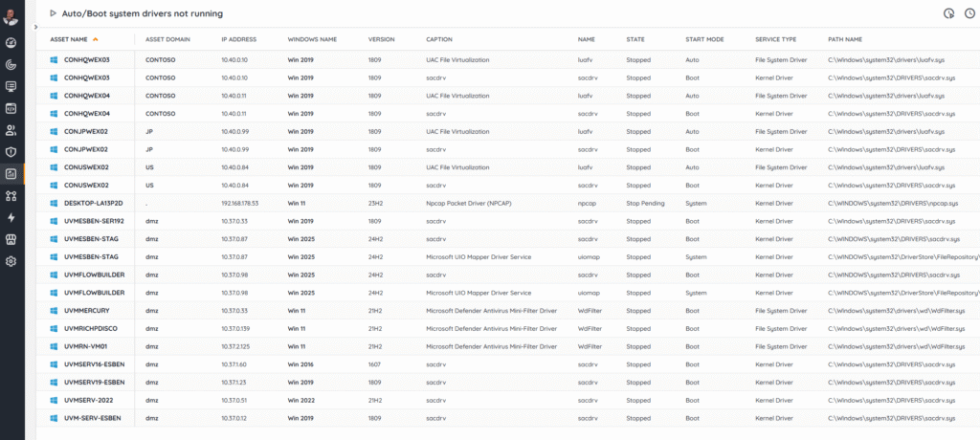Open the workflow nodes icon in sidebar

11,196
